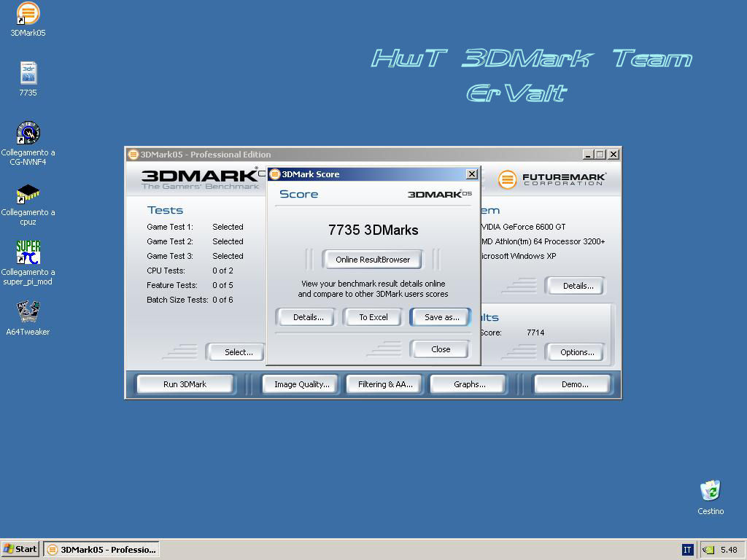Click the Game Test 2 label
This screenshot has height=560, width=747.
point(169,241)
